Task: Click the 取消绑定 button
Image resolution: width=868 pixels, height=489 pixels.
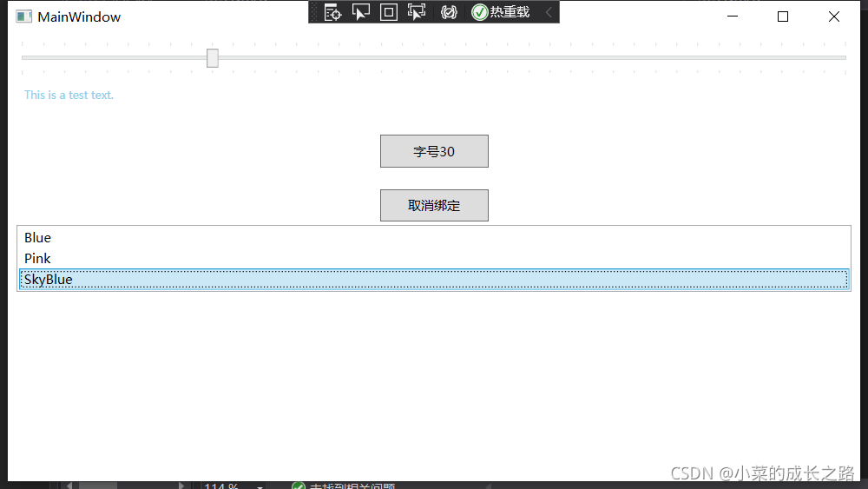Action: coord(434,206)
